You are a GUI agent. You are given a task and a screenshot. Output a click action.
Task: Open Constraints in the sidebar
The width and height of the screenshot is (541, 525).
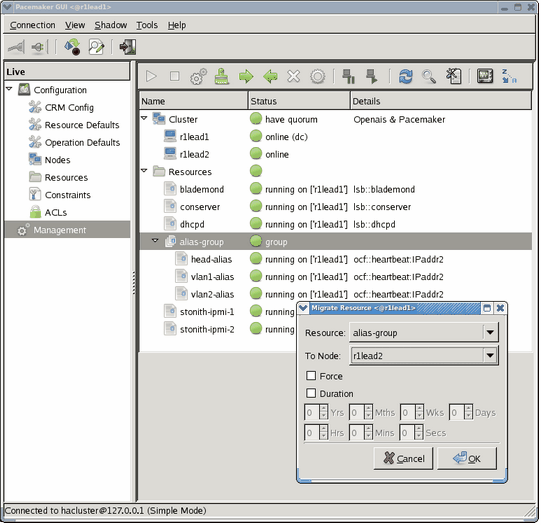[x=68, y=195]
